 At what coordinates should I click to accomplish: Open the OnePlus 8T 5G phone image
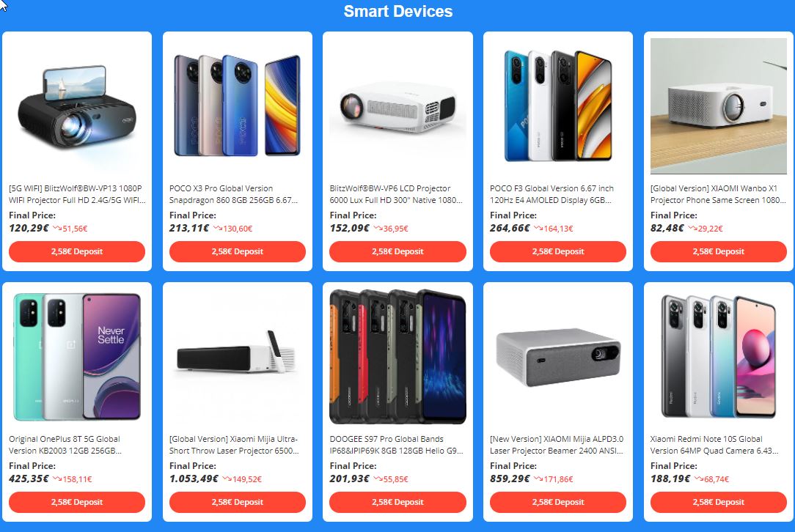(x=77, y=357)
